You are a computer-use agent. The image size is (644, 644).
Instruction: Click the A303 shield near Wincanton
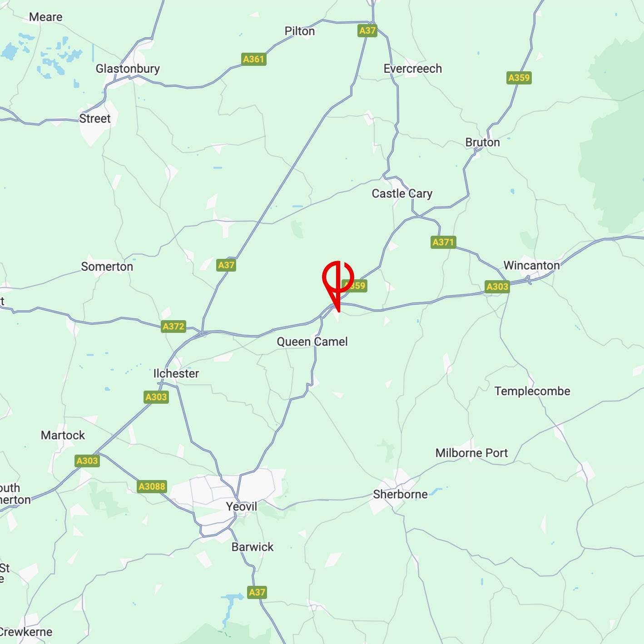point(497,287)
